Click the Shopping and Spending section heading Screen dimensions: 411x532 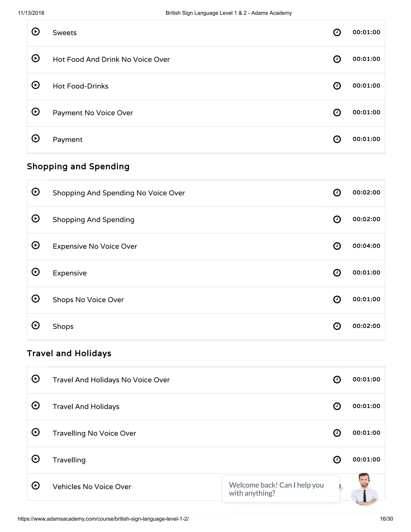(78, 166)
